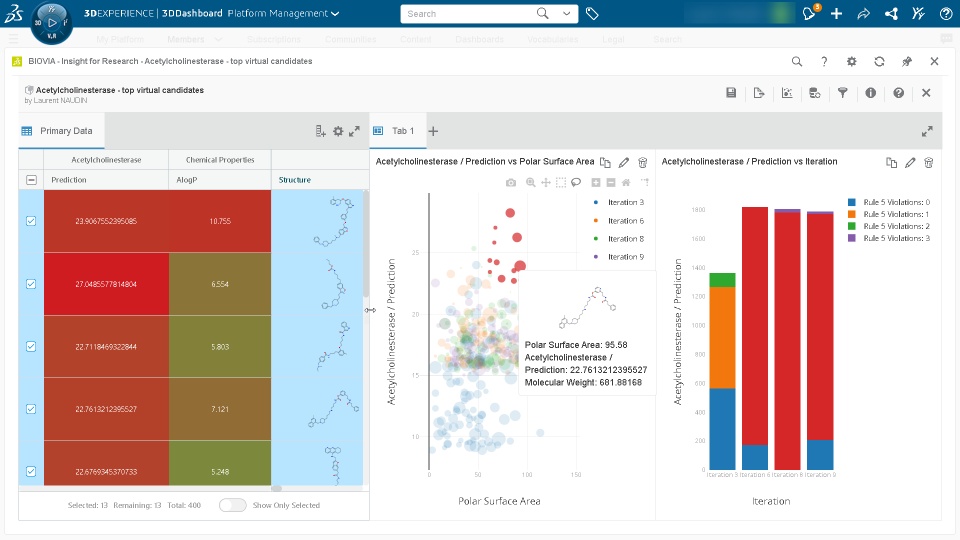
Task: Click the BIOVIA widget search magnifier
Action: 797,61
